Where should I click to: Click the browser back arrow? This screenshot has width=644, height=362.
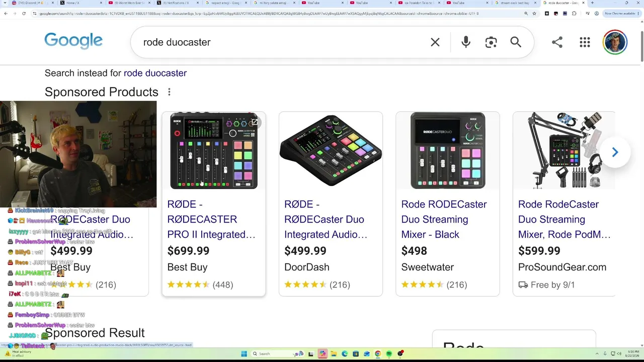point(6,14)
